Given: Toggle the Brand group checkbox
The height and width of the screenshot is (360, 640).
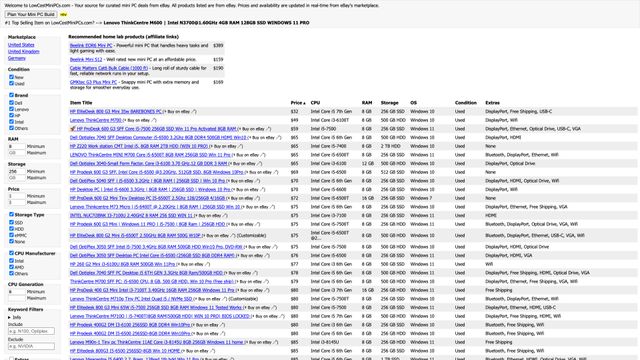Looking at the screenshot, I should point(11,95).
